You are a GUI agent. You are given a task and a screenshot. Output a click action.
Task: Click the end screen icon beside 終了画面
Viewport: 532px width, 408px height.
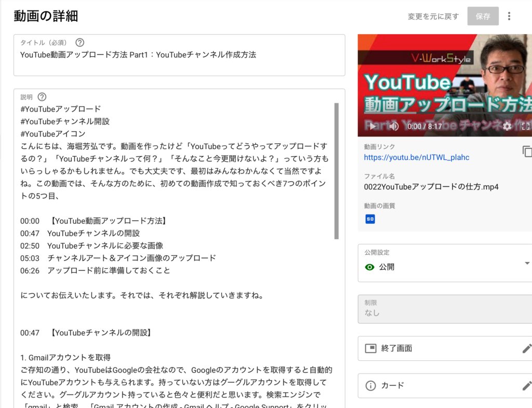[x=370, y=348]
